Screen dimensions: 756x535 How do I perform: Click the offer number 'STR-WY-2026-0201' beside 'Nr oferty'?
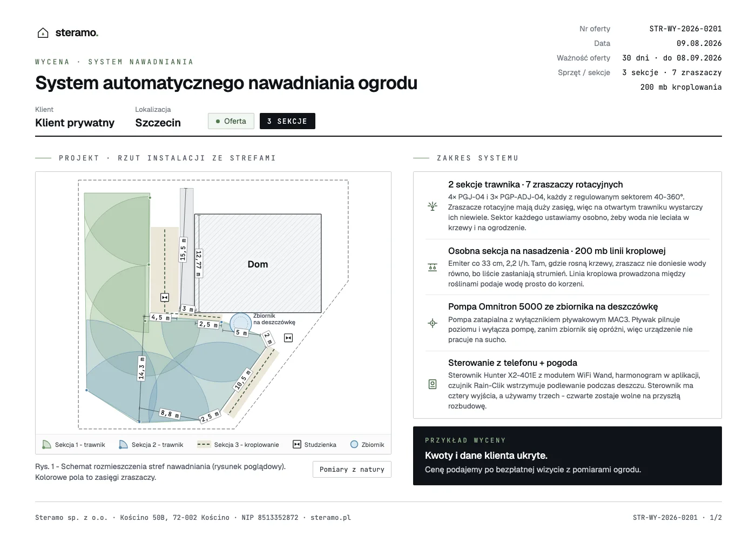685,29
